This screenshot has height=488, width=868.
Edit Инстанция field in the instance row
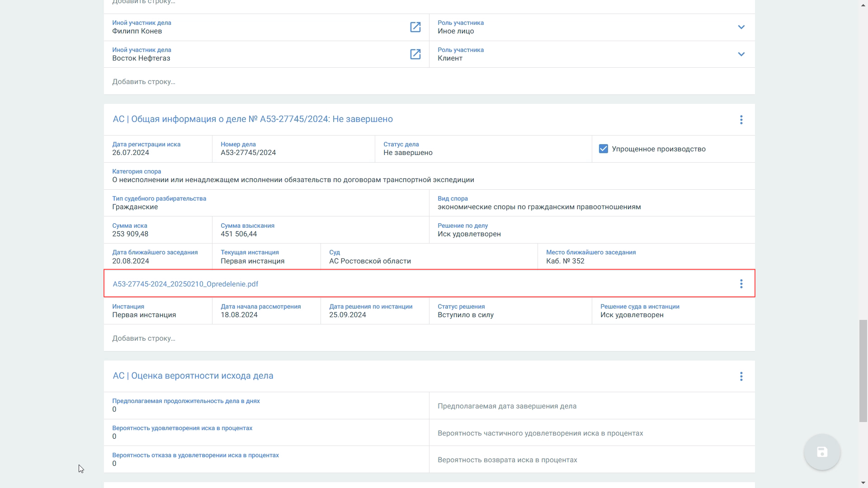(158, 311)
